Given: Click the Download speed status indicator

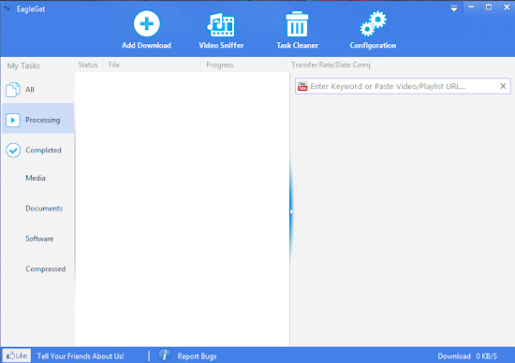Looking at the screenshot, I should [467, 356].
